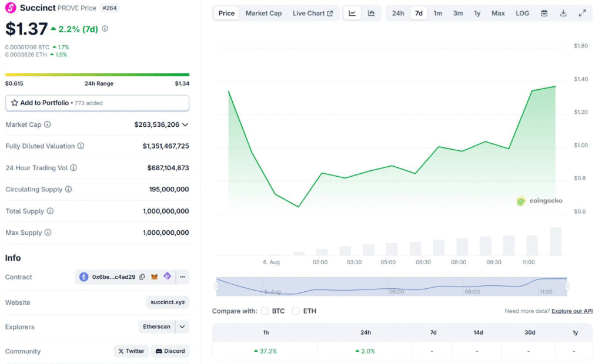This screenshot has width=602, height=364.
Task: Click the Succinct PROVE coin logo
Action: (11, 8)
